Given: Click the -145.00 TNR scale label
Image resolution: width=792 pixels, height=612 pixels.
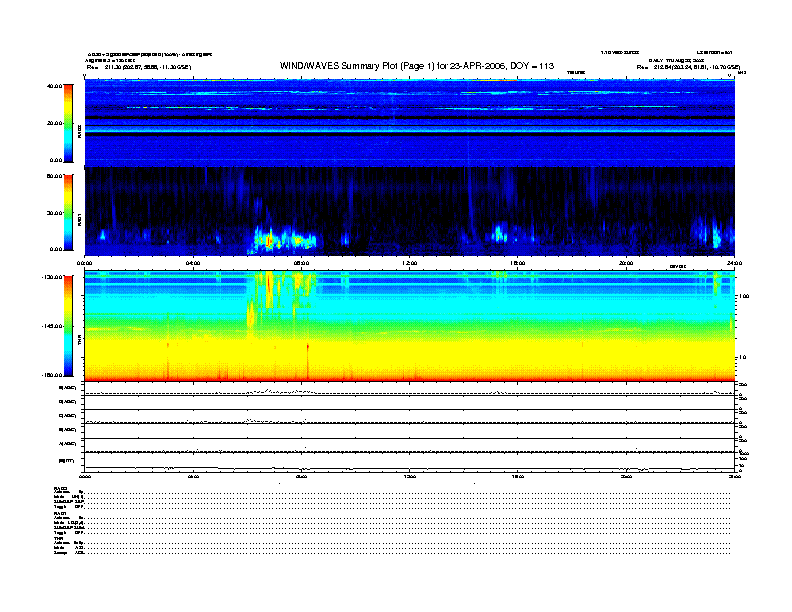Looking at the screenshot, I should (52, 326).
